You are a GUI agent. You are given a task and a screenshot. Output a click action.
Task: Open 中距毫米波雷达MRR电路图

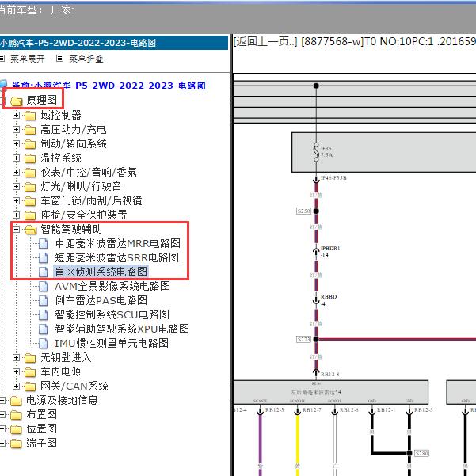click(118, 243)
